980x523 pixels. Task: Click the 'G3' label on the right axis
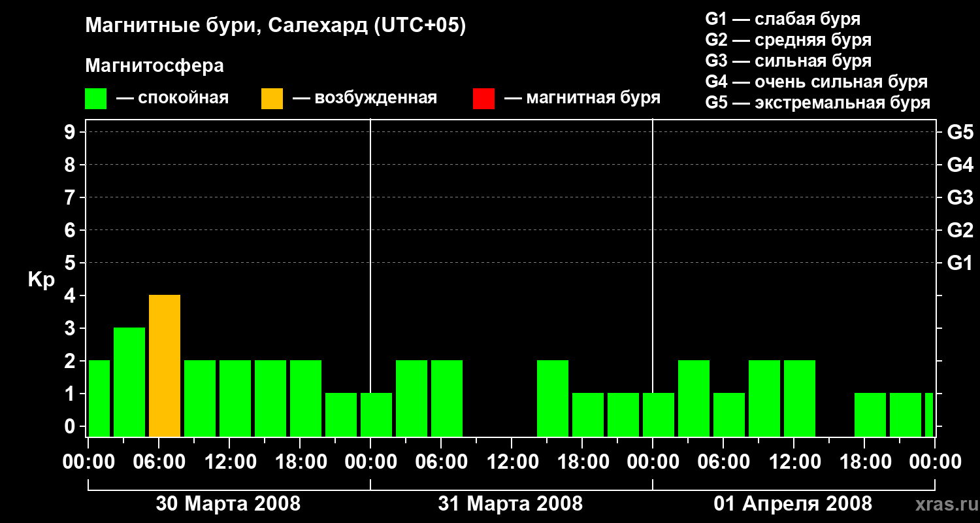(x=960, y=197)
